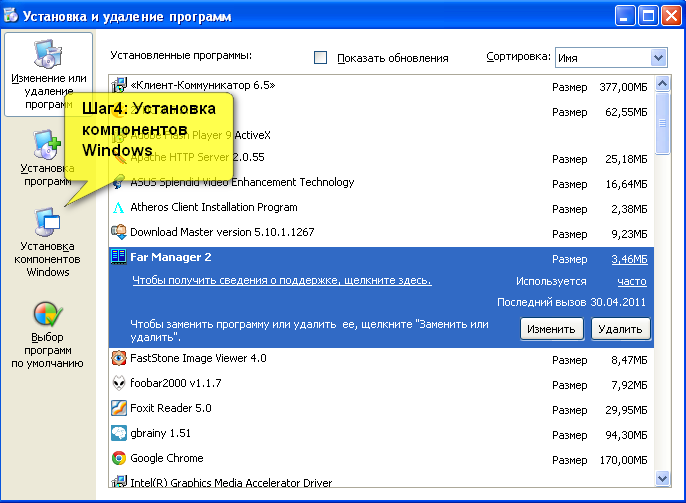
Task: Click the Add New Programs sidebar icon
Action: coord(47,144)
